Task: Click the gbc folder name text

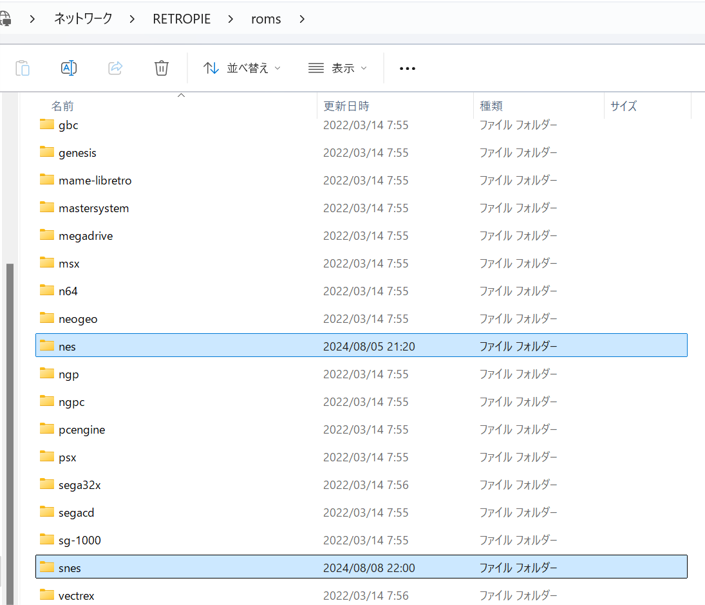Action: tap(68, 125)
